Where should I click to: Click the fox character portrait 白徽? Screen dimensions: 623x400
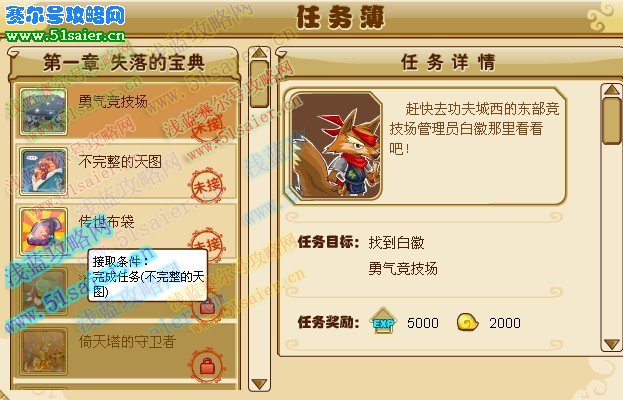pyautogui.click(x=336, y=145)
